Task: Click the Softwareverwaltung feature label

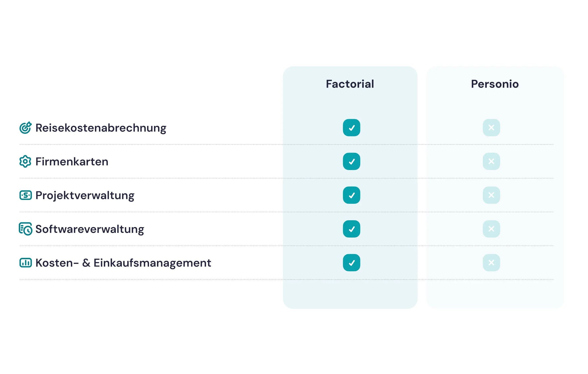Action: (x=90, y=229)
